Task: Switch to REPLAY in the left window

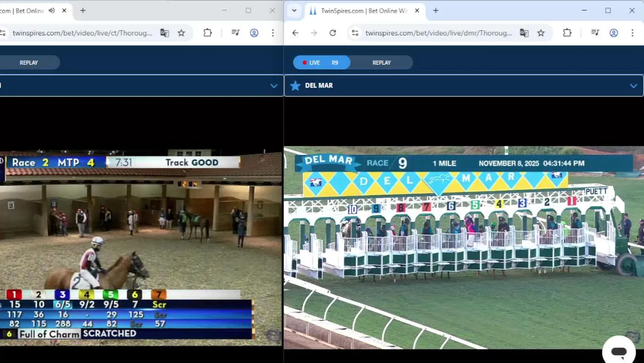Action: point(29,63)
